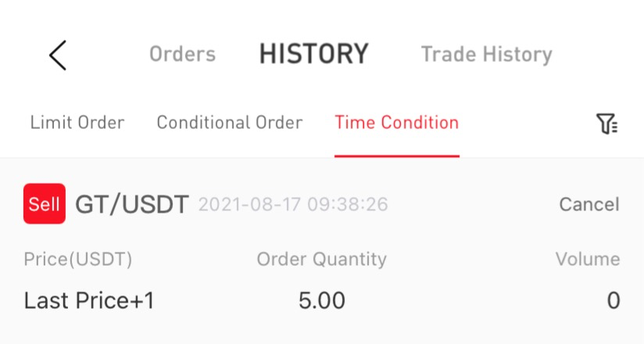The width and height of the screenshot is (644, 344).
Task: Click the Price(USDT) column label
Action: tap(78, 260)
